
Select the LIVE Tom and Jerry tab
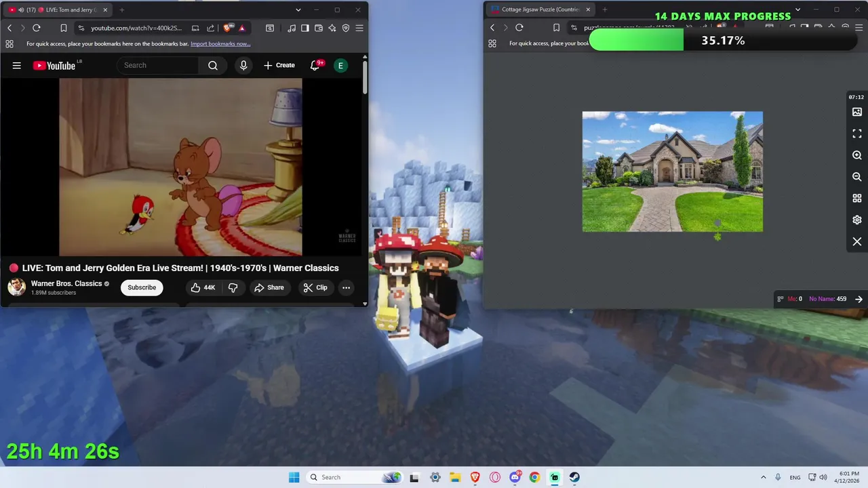tap(58, 9)
